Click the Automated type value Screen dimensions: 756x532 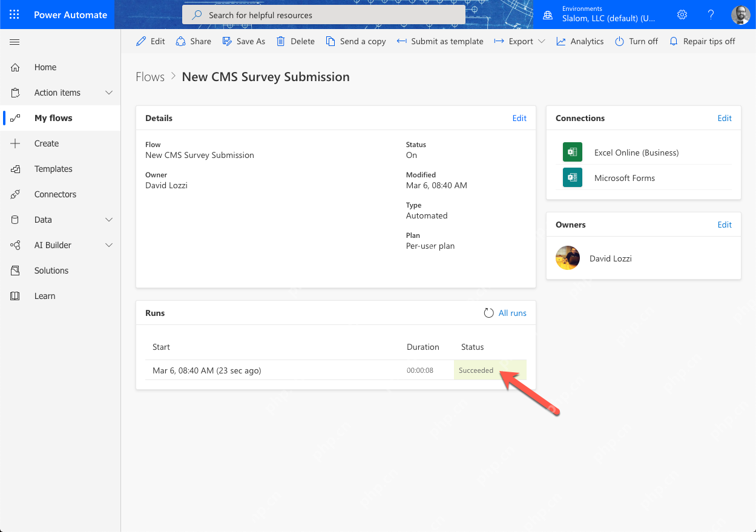click(427, 215)
